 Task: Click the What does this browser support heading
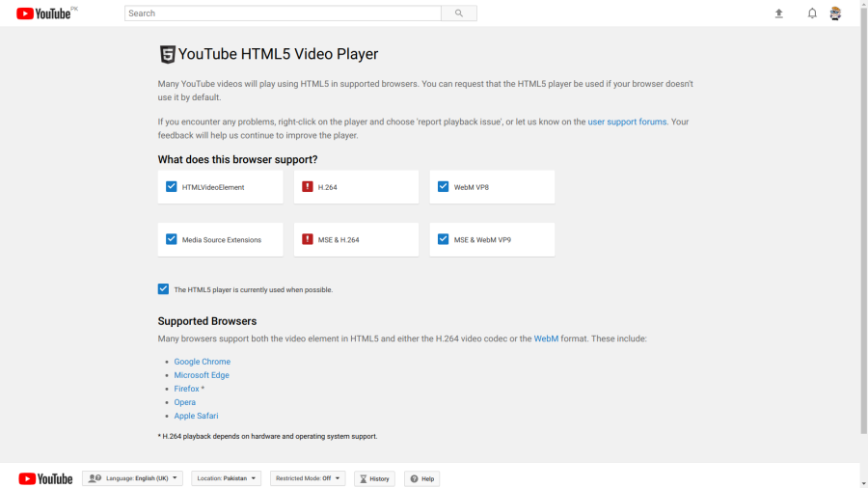[237, 159]
